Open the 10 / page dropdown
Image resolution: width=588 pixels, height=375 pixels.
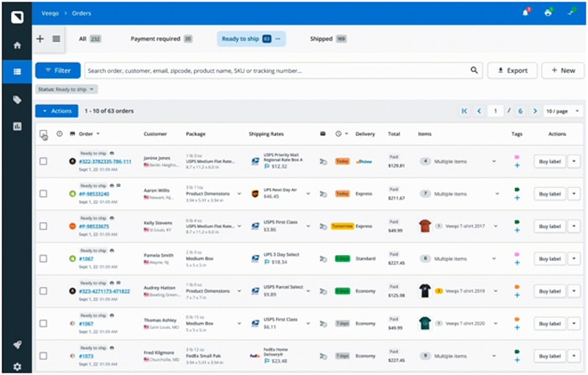[x=560, y=111]
